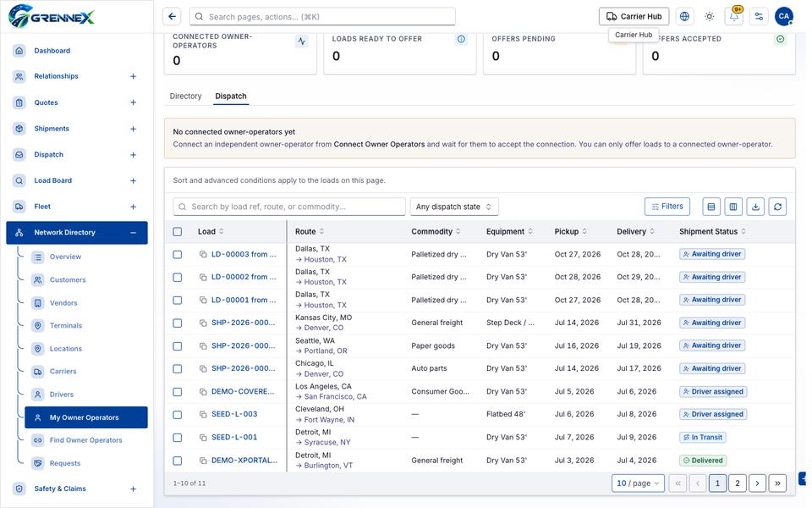This screenshot has height=508, width=812.
Task: Switch to the Directory tab
Action: click(185, 97)
